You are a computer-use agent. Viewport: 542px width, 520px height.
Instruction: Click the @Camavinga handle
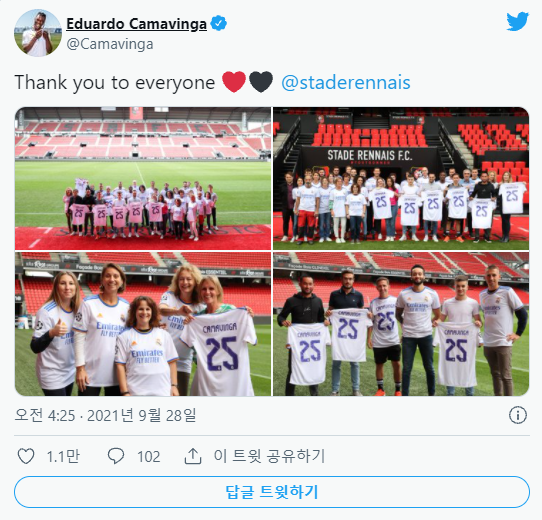[110, 44]
